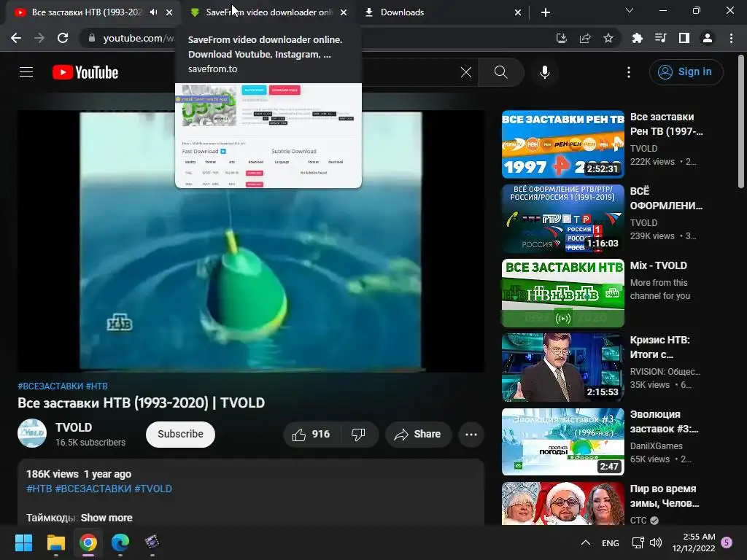Open more actions ellipsis under the video
Viewport: 747px width, 560px height.
tap(471, 435)
